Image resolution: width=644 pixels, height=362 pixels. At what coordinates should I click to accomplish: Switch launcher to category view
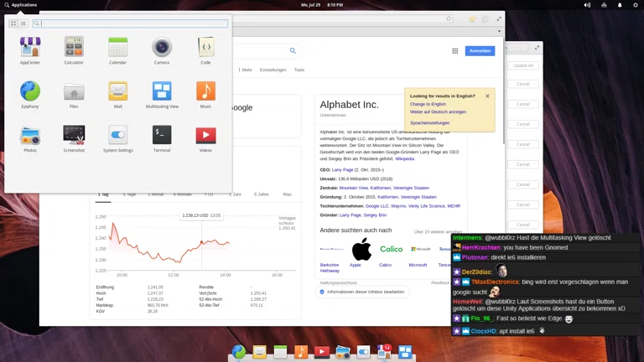(23, 23)
